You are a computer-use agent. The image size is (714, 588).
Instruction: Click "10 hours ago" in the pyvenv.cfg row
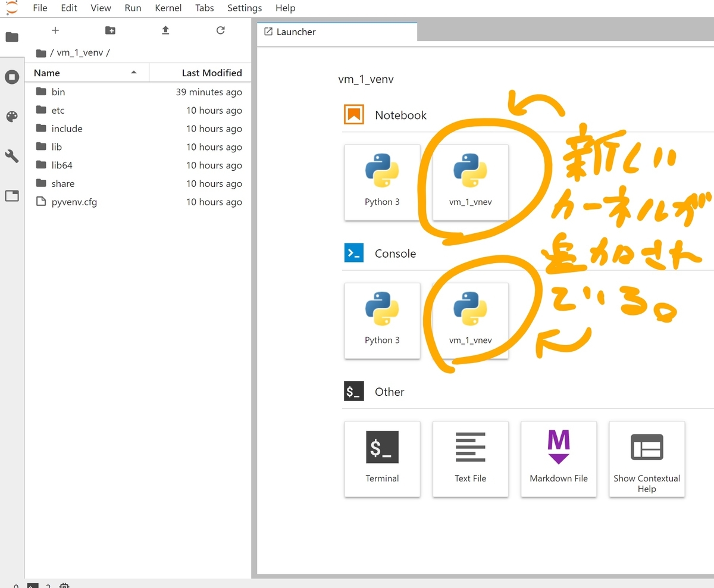click(214, 202)
